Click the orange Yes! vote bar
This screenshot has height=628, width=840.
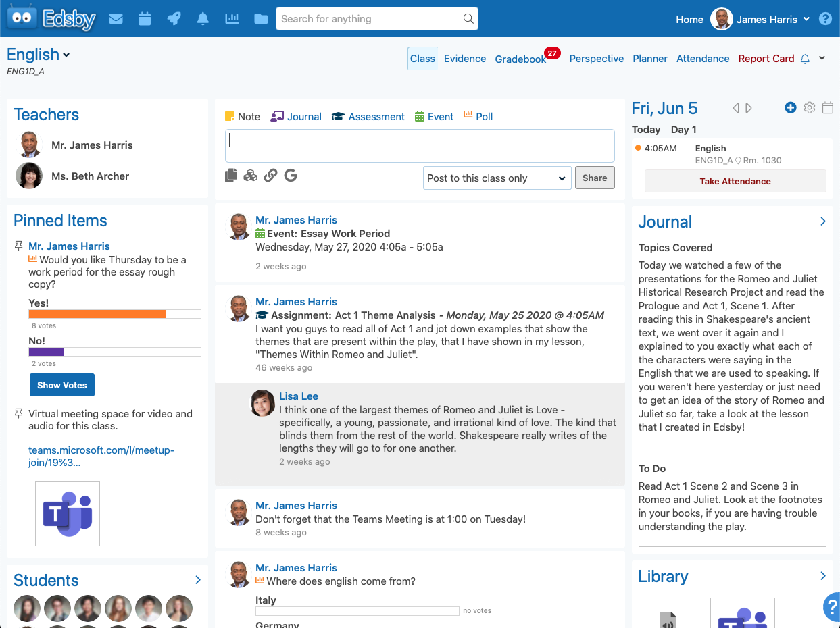click(97, 314)
